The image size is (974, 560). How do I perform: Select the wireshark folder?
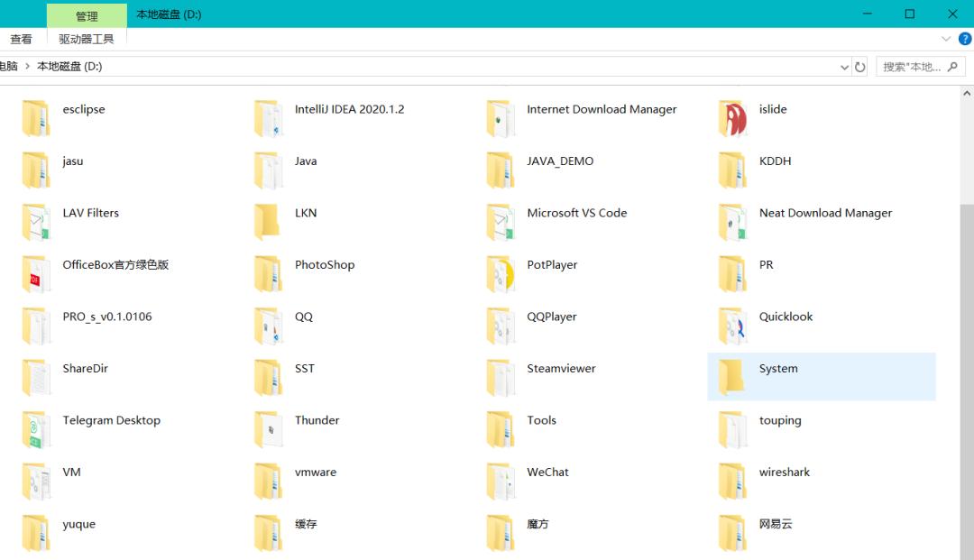(784, 472)
